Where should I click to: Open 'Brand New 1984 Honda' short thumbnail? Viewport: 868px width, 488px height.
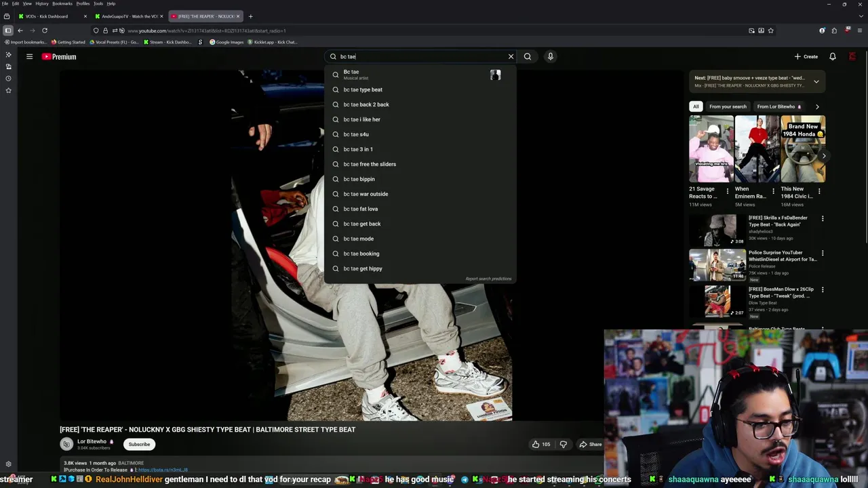803,149
